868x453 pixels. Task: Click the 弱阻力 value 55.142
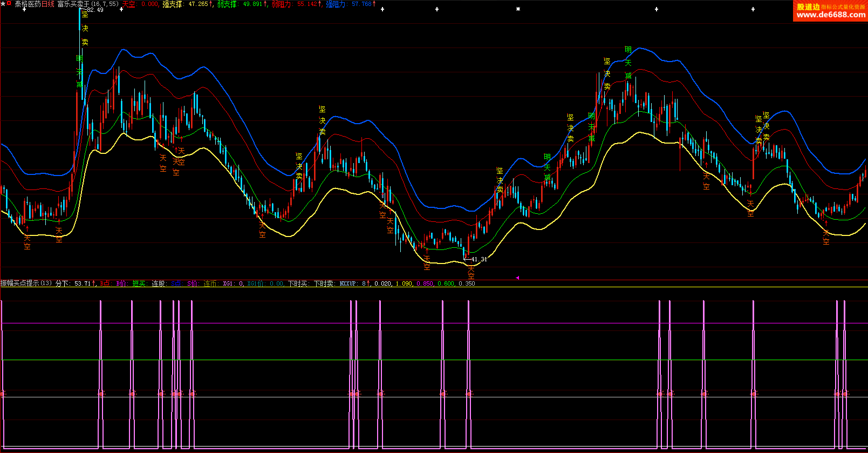(307, 4)
